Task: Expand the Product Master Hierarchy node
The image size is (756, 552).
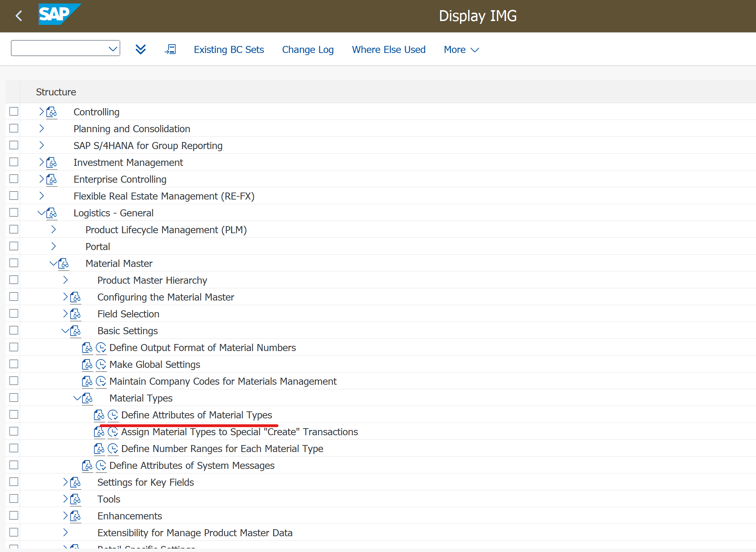Action: coord(65,280)
